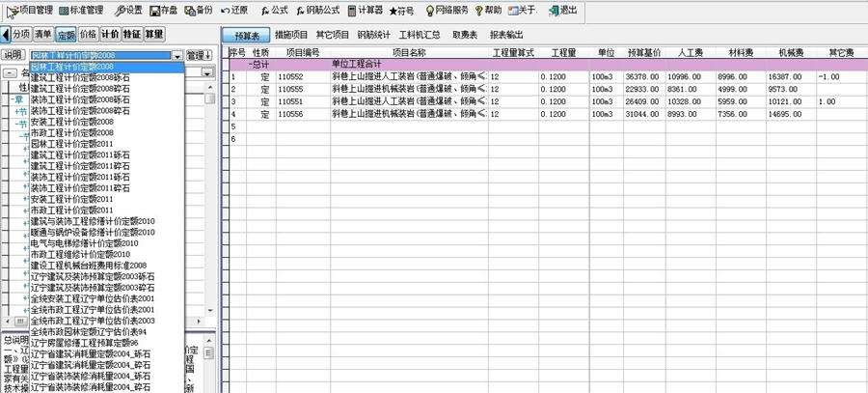Pick 建设工程机械台班费用标准2008
The height and width of the screenshot is (393, 868).
pos(89,266)
